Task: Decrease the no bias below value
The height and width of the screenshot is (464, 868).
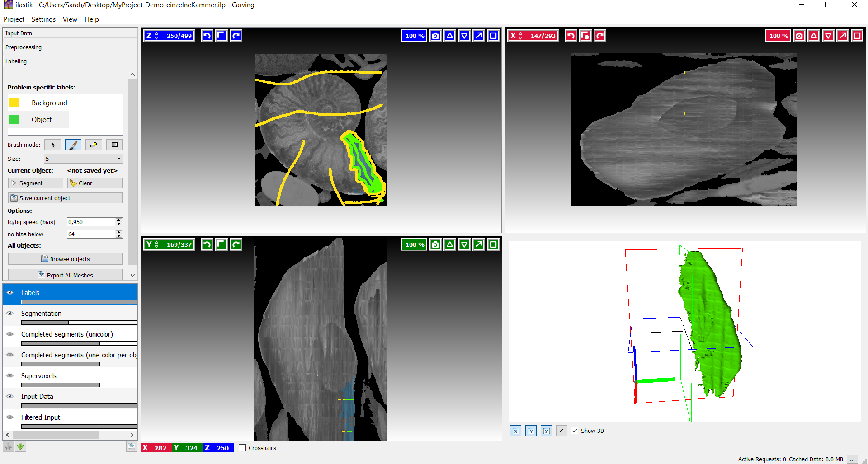Action: coord(119,236)
